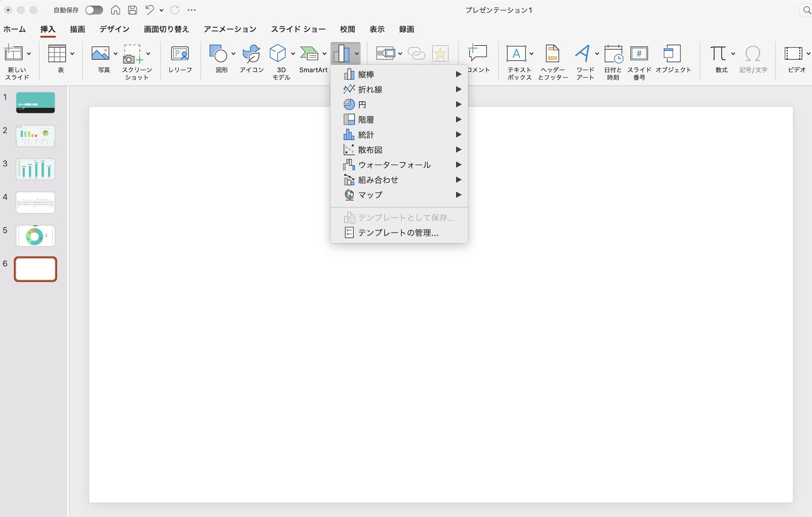The height and width of the screenshot is (517, 812).
Task: Open the 図形 dropdown arrow
Action: (233, 54)
